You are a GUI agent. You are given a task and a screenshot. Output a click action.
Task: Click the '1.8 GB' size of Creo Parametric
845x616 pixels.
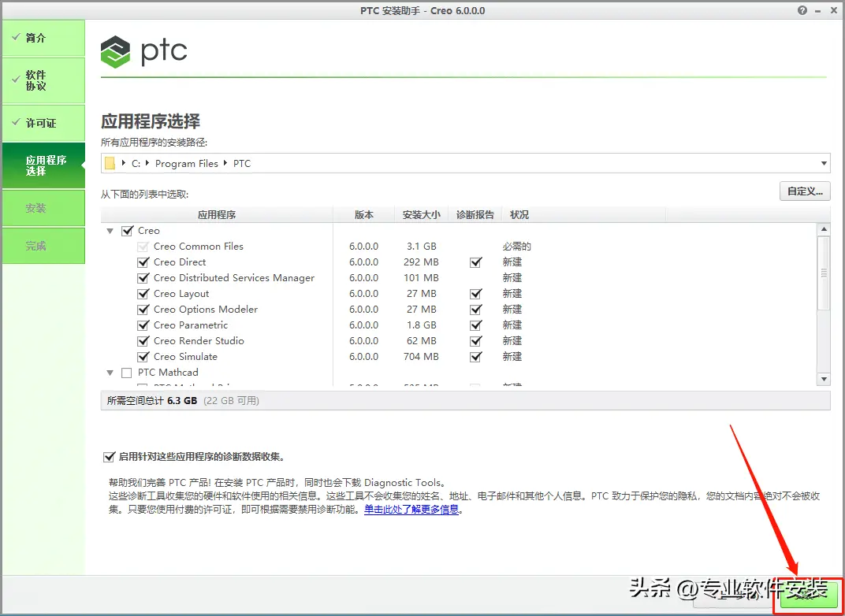tap(422, 325)
